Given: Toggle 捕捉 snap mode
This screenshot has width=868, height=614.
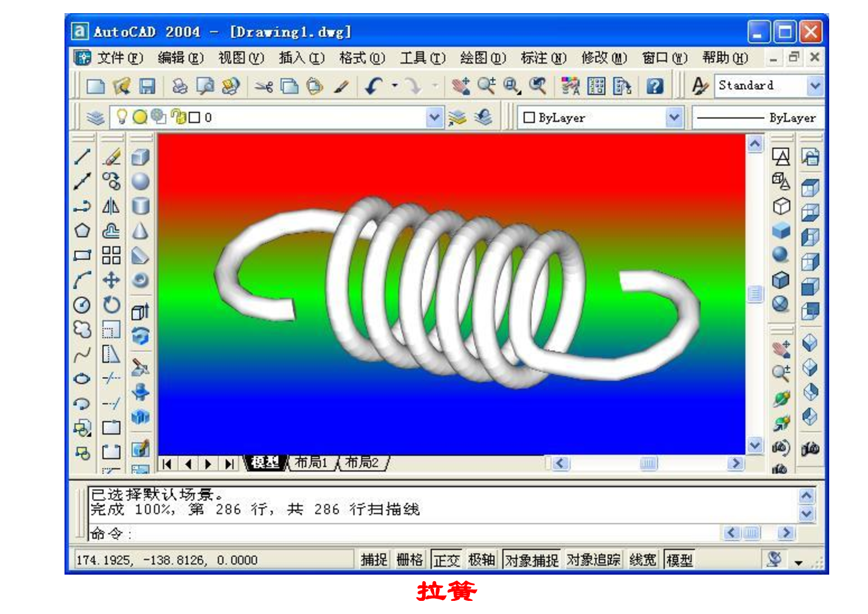Looking at the screenshot, I should pyautogui.click(x=374, y=560).
